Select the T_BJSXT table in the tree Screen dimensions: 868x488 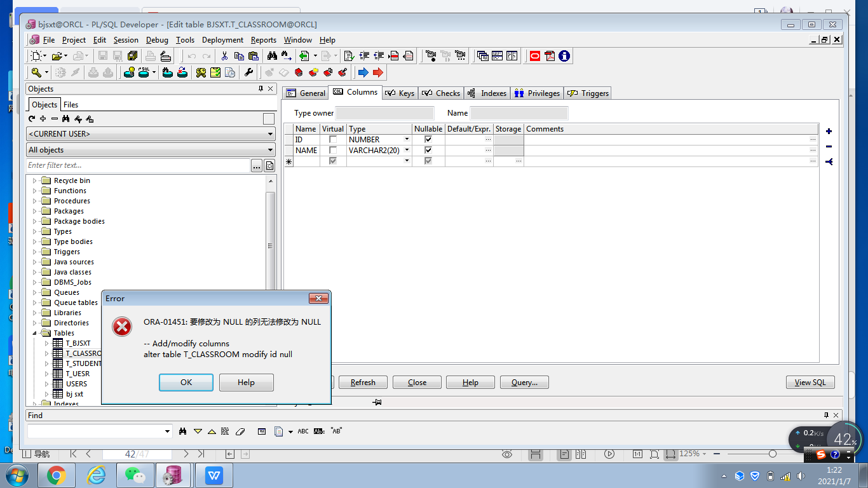coord(78,344)
